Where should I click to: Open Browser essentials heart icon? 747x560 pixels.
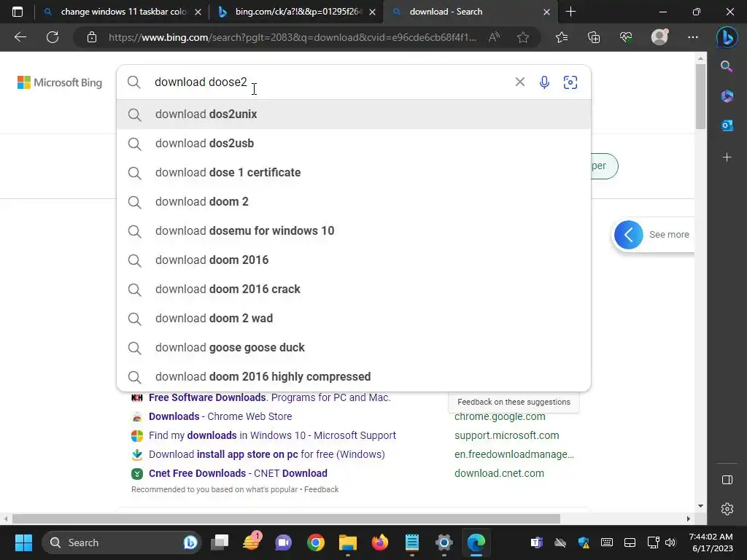pos(626,37)
